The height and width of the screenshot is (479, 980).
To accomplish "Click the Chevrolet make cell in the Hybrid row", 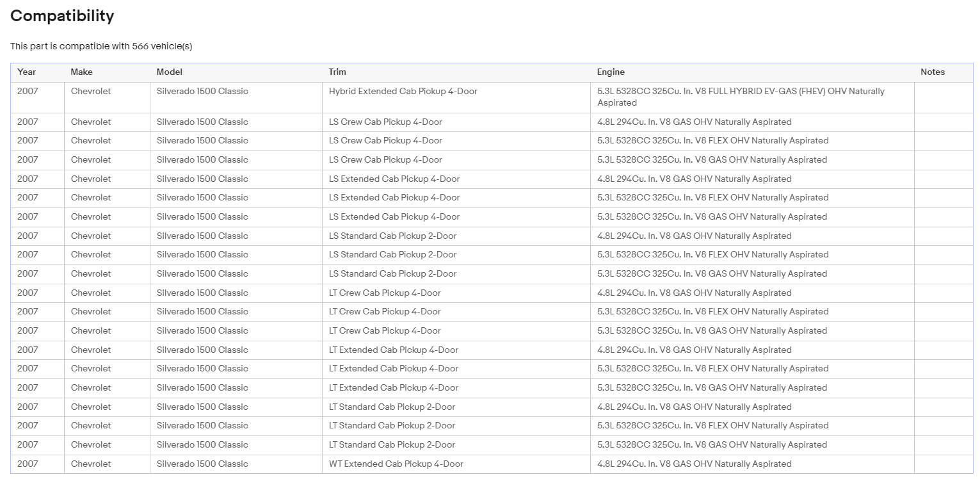I will tap(107, 97).
